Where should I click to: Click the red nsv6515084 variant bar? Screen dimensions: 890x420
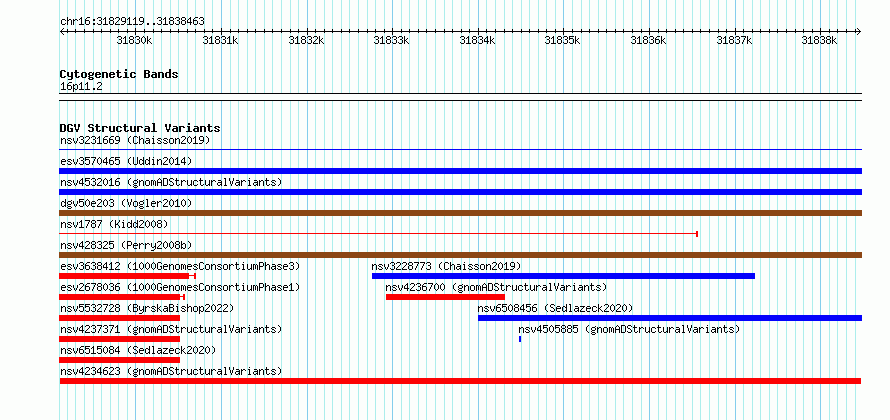pos(119,360)
